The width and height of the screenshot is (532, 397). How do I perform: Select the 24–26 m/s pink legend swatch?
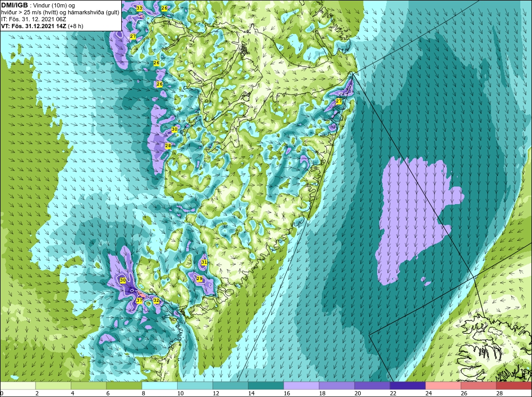point(443,386)
